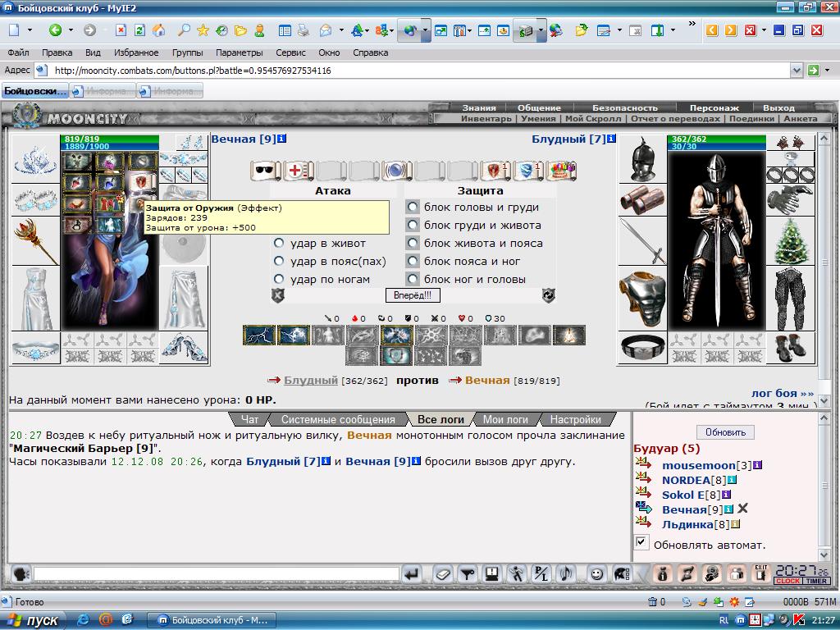This screenshot has width=840, height=630.
Task: Click the info icon next to Блудный [7] header
Action: pos(611,139)
